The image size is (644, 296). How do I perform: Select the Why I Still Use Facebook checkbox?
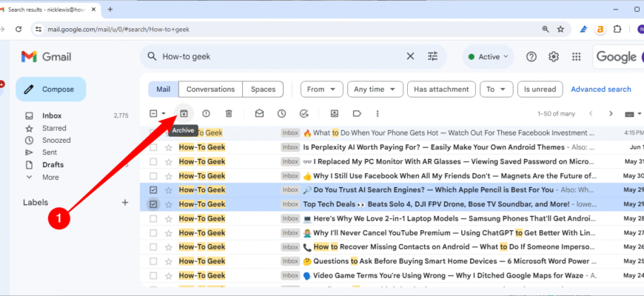153,176
